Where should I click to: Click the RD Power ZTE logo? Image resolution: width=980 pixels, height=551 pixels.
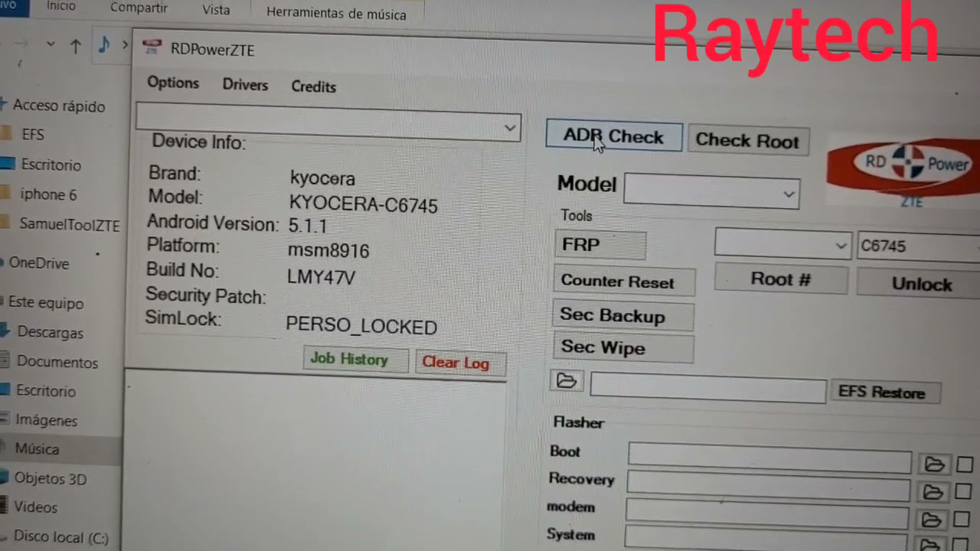[903, 171]
